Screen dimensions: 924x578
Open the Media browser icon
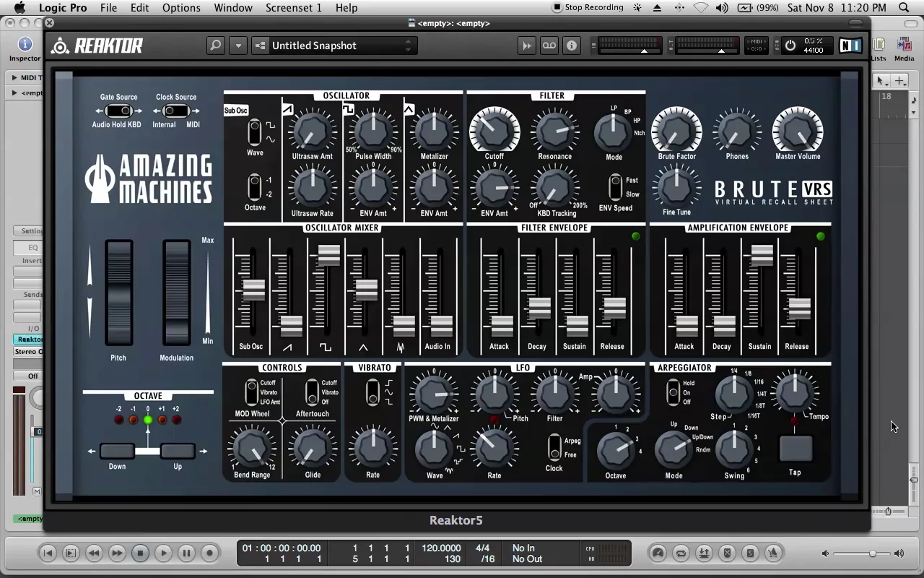tap(904, 45)
